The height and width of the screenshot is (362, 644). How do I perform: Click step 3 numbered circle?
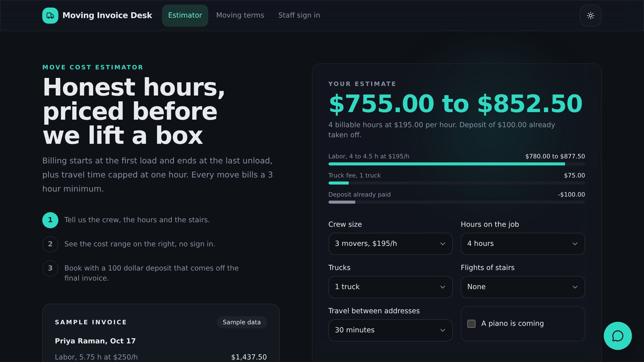click(50, 268)
